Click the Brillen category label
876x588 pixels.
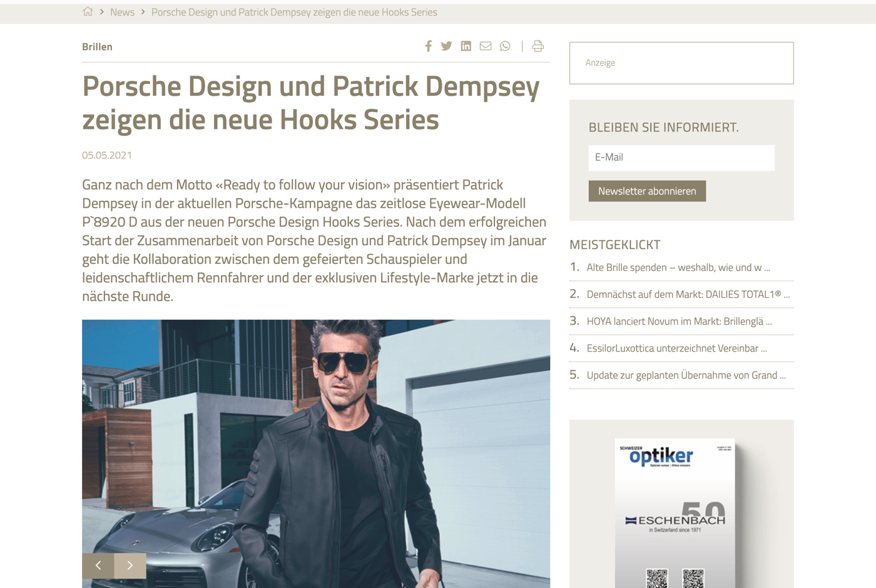(97, 47)
